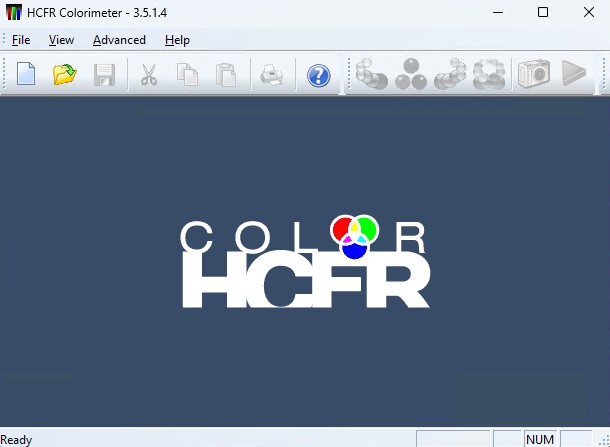610x447 pixels.
Task: Click the play arrow continuous measure icon
Action: tap(574, 73)
